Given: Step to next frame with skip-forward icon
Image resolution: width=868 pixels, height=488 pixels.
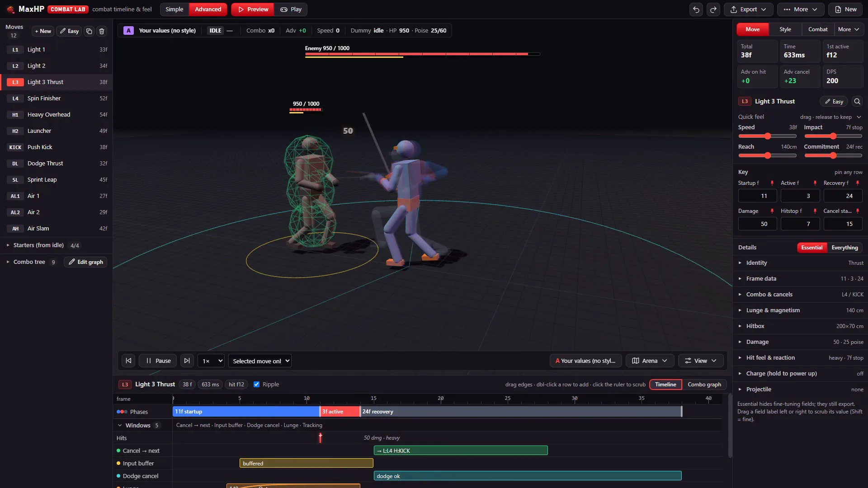Looking at the screenshot, I should 187,361.
